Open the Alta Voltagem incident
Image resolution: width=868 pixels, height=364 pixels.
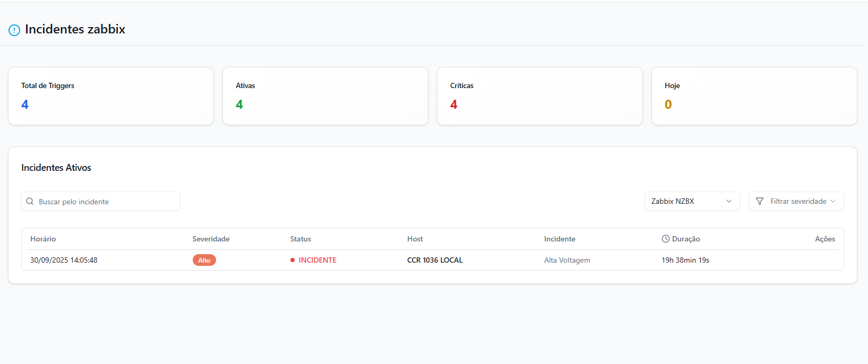click(567, 260)
